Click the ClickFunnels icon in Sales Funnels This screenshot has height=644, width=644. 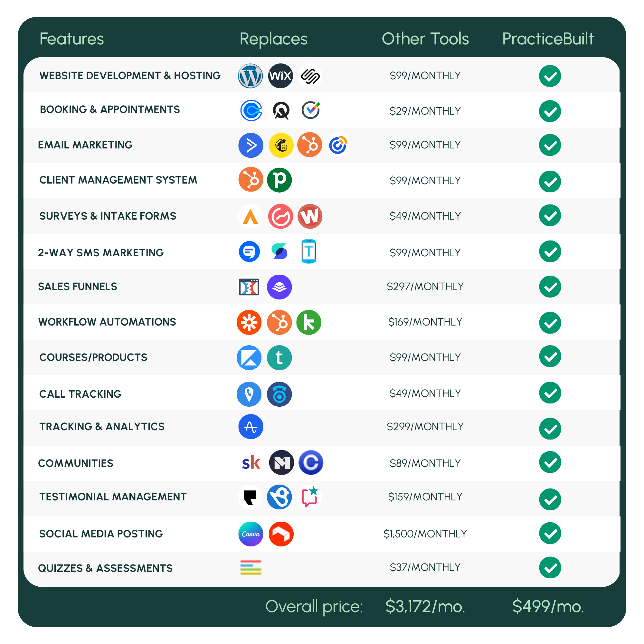(249, 287)
